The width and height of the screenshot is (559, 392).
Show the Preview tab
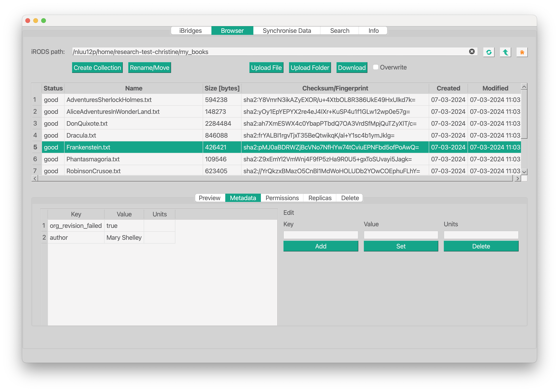coord(209,198)
